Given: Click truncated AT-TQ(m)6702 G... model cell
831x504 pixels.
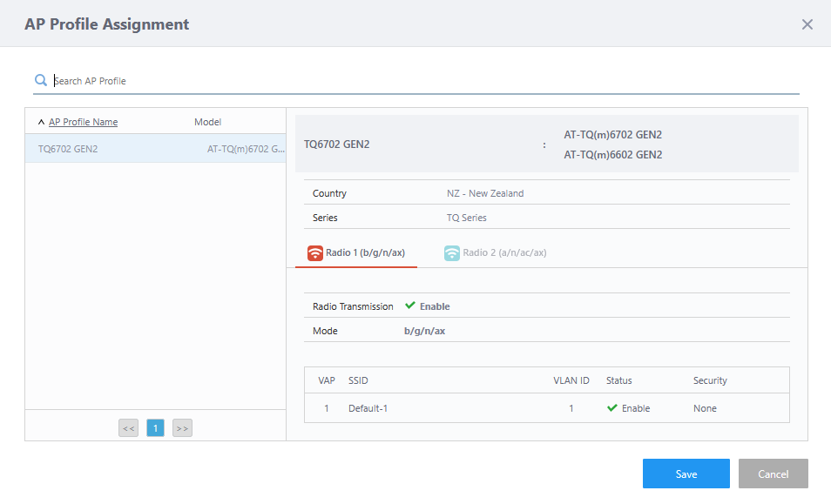Looking at the screenshot, I should [246, 149].
